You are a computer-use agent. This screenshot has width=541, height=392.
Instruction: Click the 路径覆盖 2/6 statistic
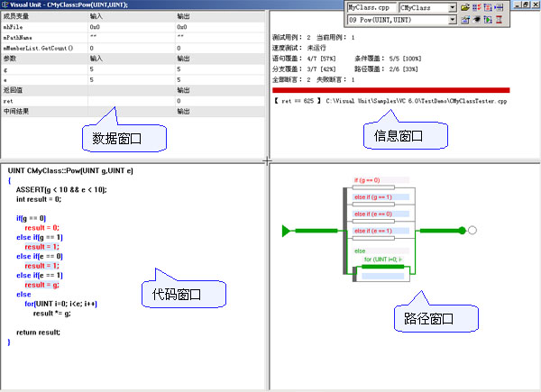point(386,69)
